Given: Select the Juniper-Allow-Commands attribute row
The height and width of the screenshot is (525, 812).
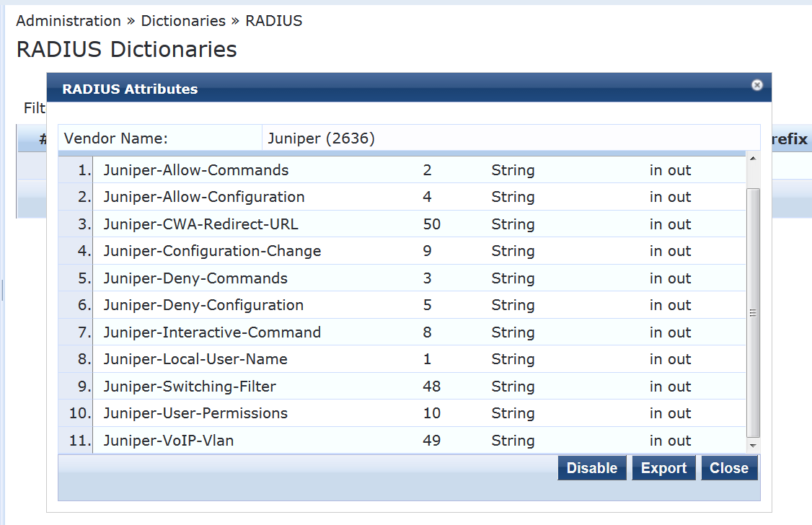Looking at the screenshot, I should (x=196, y=170).
